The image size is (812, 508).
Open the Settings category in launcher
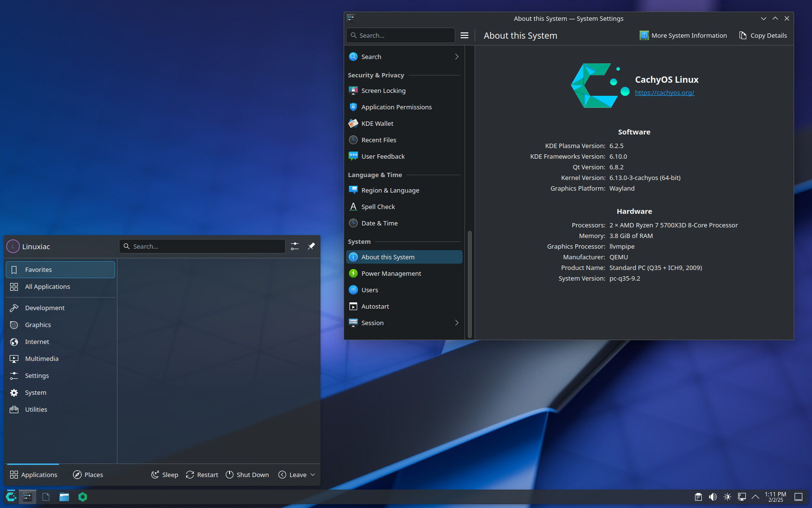[60, 375]
